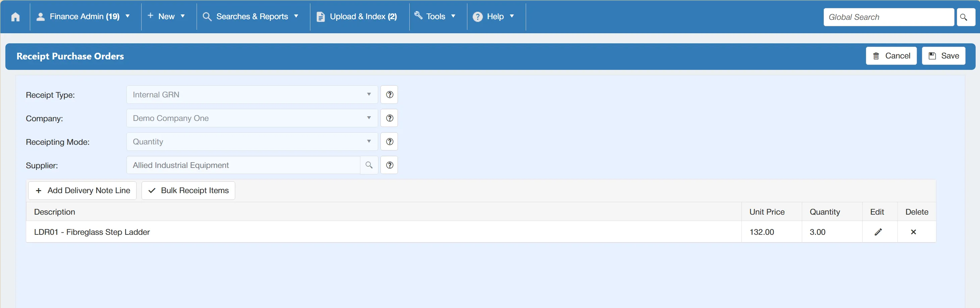Cancel the receipt purchase order
The image size is (980, 308).
coord(891,56)
